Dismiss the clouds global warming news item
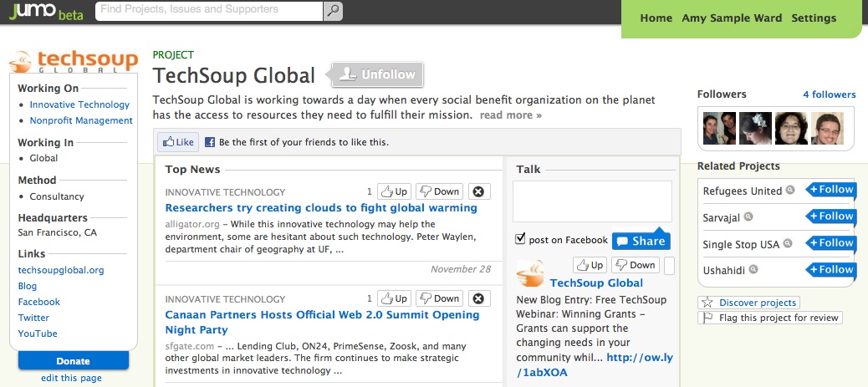Viewport: 868px width, 387px height. (479, 191)
